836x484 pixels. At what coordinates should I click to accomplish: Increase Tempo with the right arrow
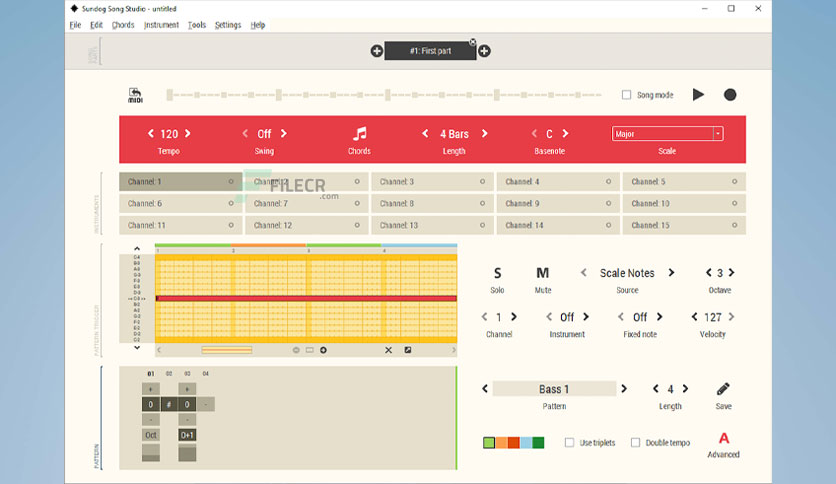coord(188,133)
